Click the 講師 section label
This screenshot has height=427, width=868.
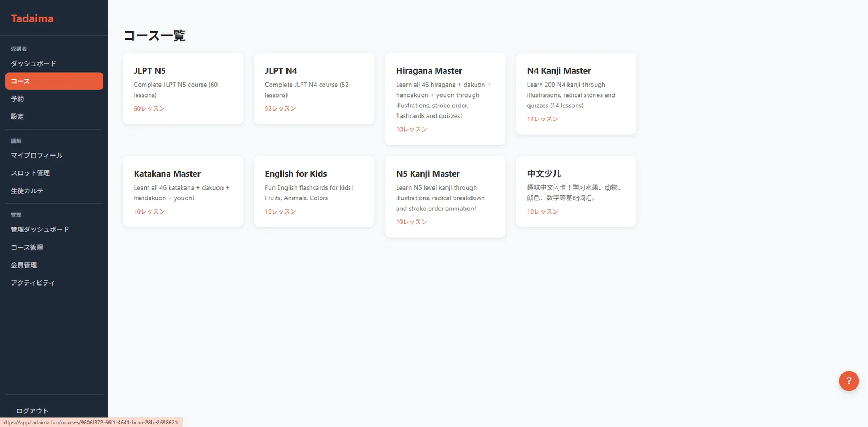[x=16, y=141]
